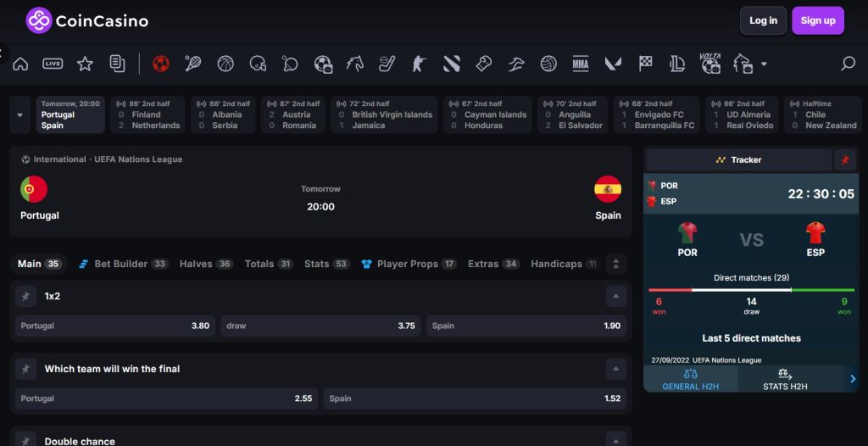Open the CoinCasino logo home link
The image size is (868, 446).
tap(87, 20)
